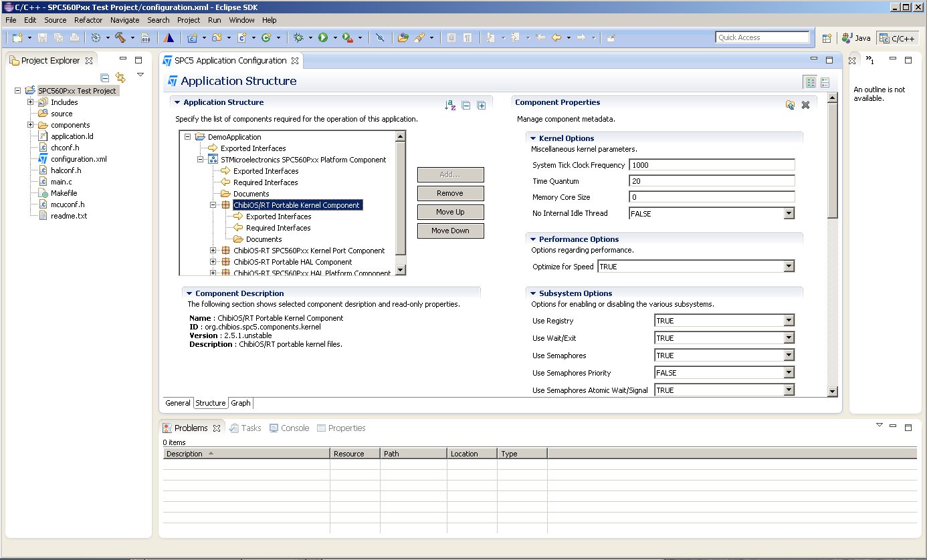Click Restore Defaults icon in Component Properties
Screen dimensions: 927x560
791,104
